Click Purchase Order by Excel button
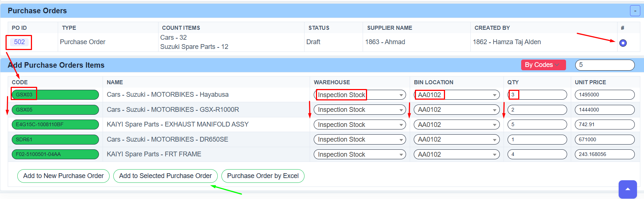This screenshot has height=199, width=644. click(263, 176)
